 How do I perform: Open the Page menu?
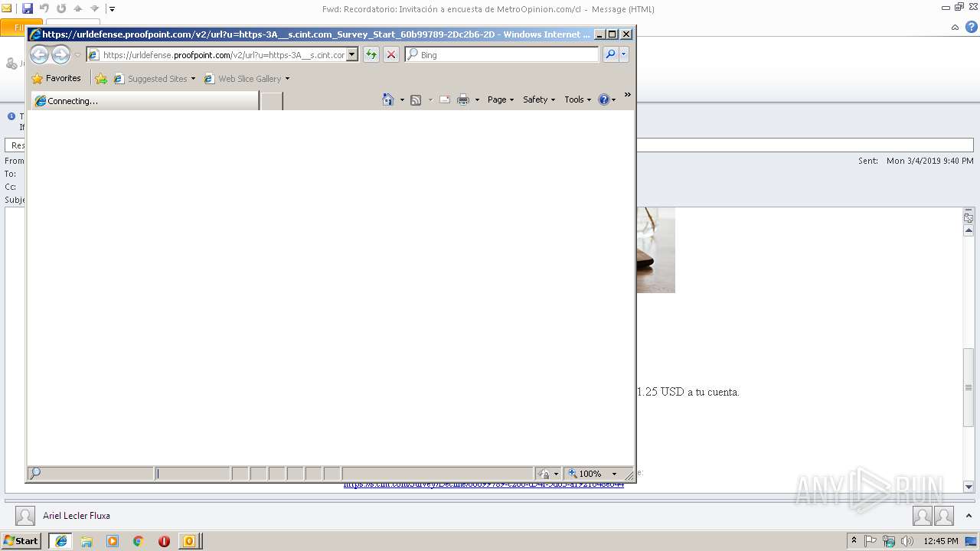501,99
